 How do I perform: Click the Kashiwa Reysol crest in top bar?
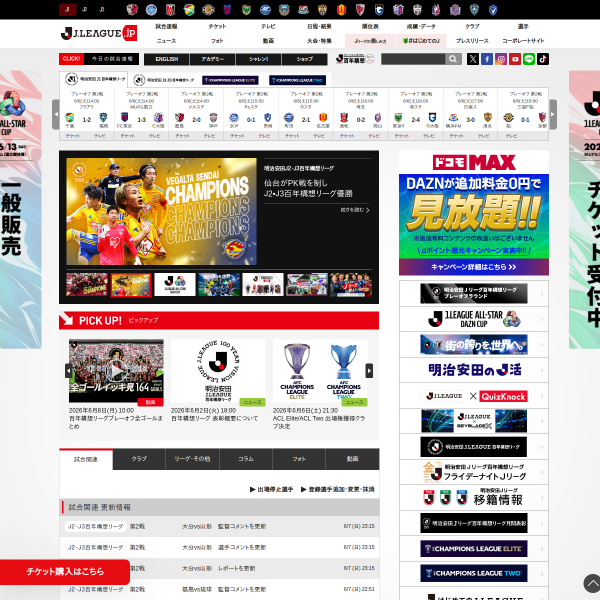click(208, 10)
